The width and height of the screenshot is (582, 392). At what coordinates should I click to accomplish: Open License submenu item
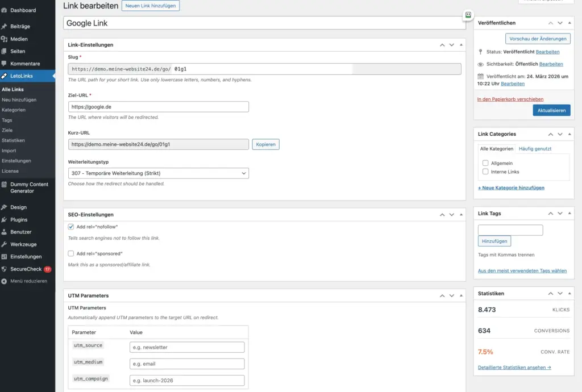pyautogui.click(x=10, y=171)
